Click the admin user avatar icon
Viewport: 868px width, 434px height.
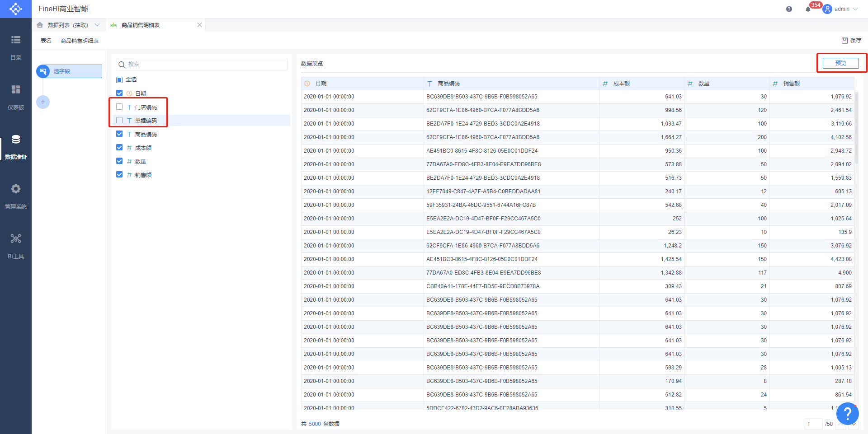[x=827, y=9]
